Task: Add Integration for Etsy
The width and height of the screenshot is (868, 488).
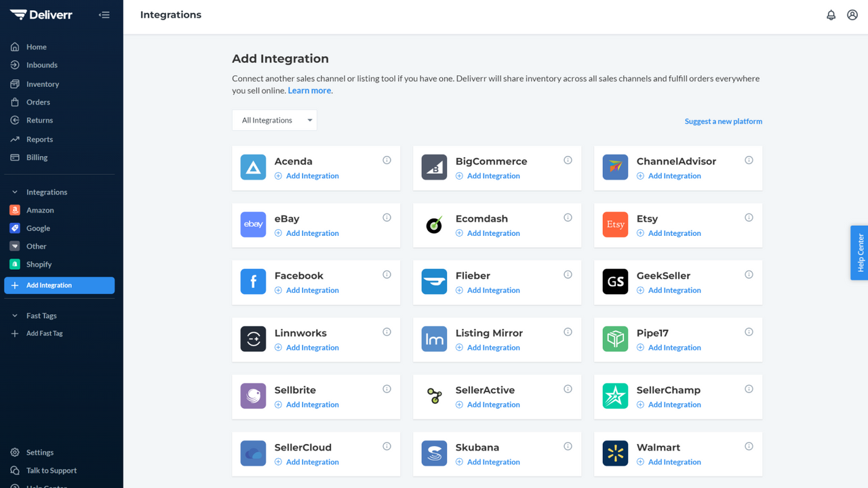Action: pos(669,233)
